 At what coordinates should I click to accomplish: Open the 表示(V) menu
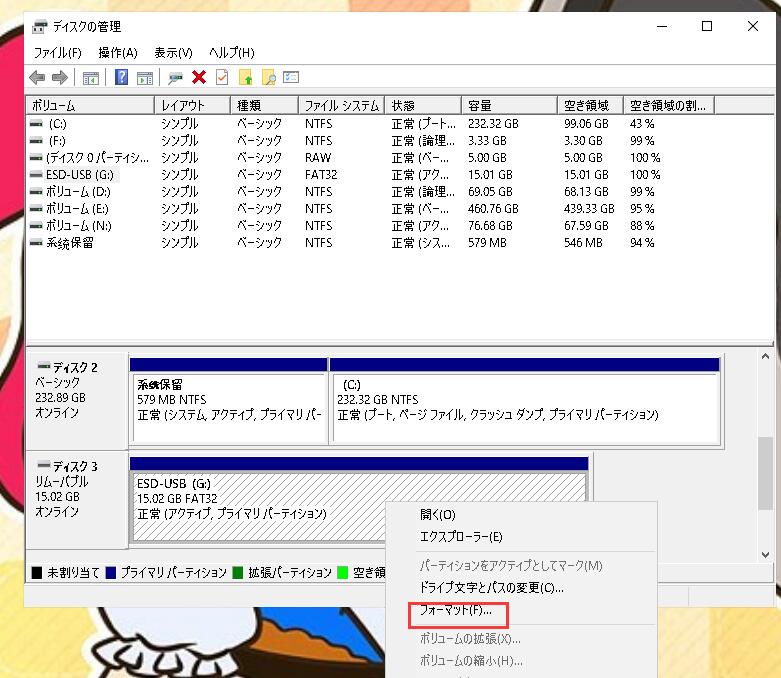173,53
